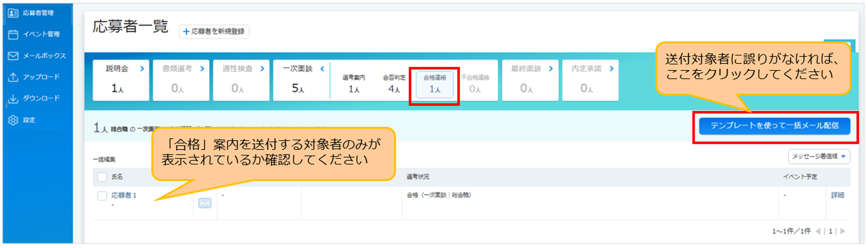Select page number 1 in pagination
Image resolution: width=868 pixels, height=248 pixels.
pyautogui.click(x=831, y=231)
